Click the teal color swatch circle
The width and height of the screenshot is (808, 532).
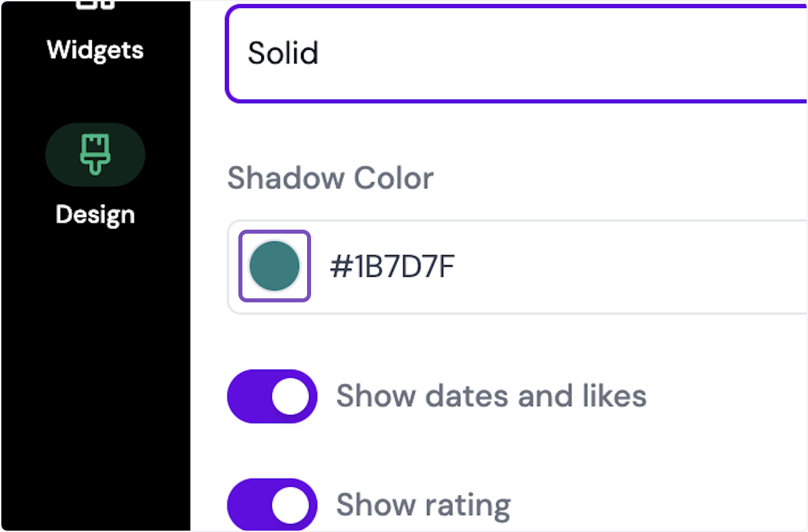click(274, 266)
